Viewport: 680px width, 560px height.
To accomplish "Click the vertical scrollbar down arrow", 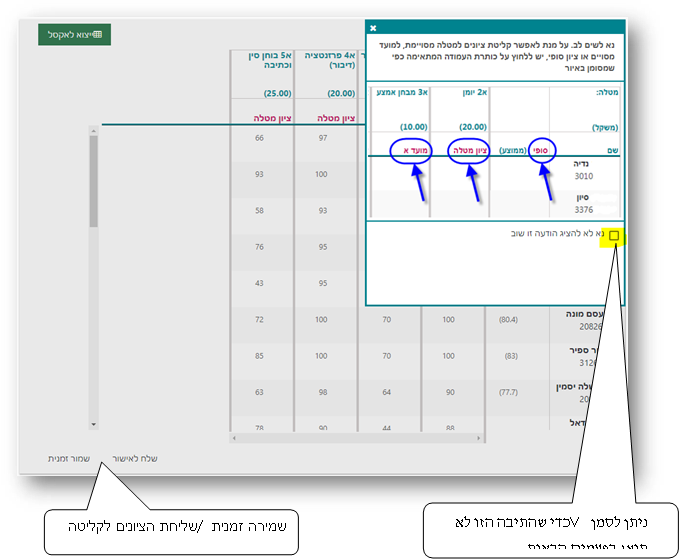I will tap(94, 424).
